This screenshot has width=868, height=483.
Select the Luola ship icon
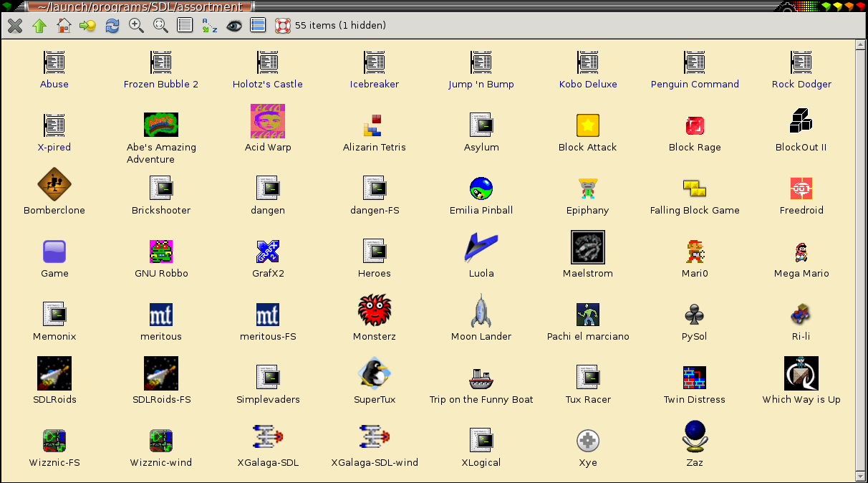point(481,248)
